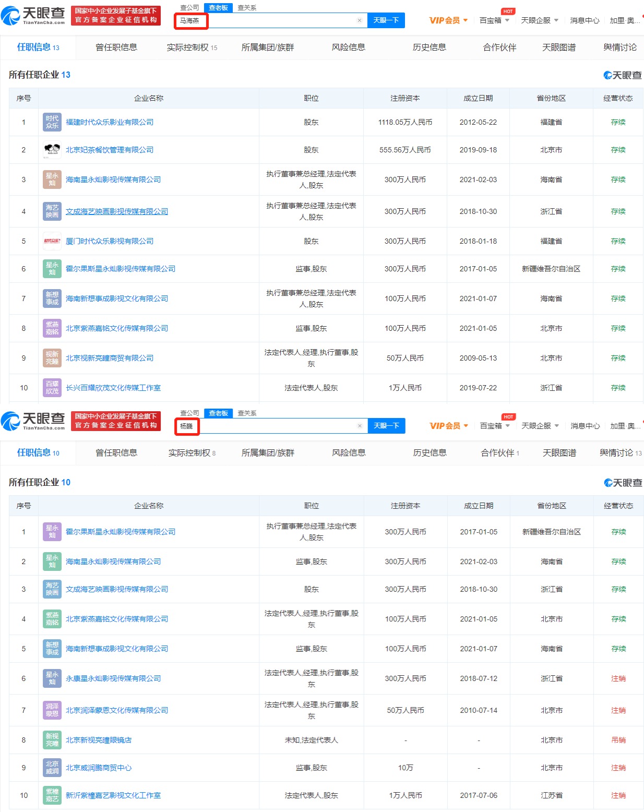The image size is (644, 812).
Task: Click the founding date 2018-07-12
Action: click(479, 678)
